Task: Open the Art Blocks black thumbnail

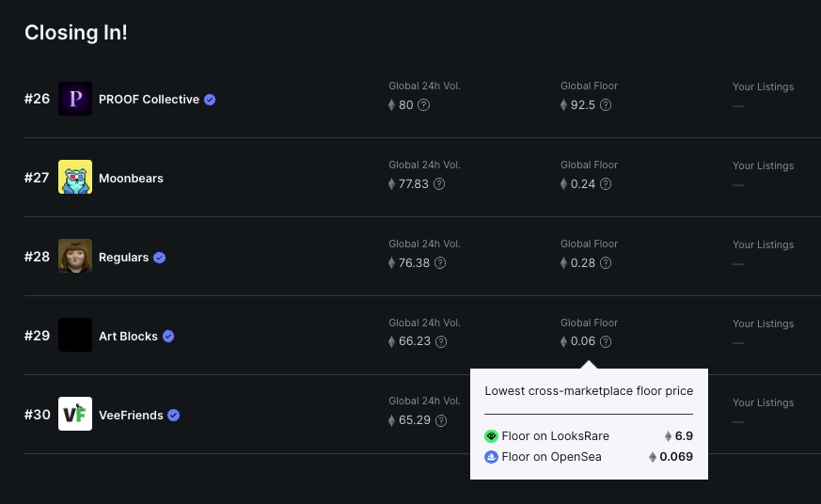Action: click(x=75, y=335)
